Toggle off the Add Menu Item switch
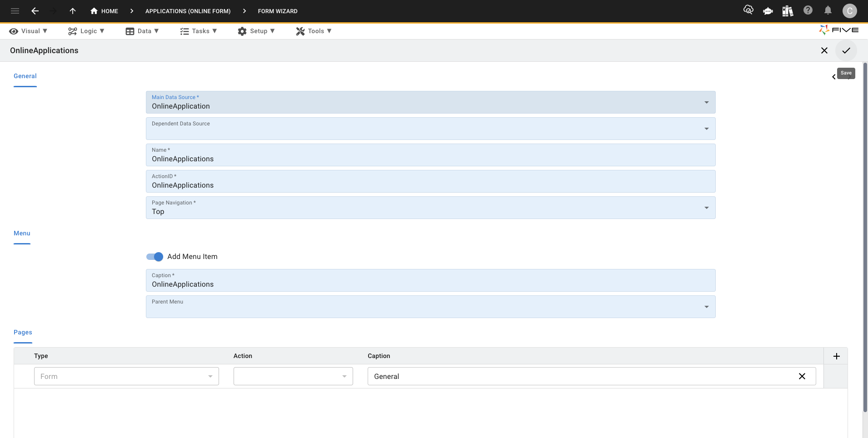Image resolution: width=868 pixels, height=438 pixels. (x=154, y=257)
